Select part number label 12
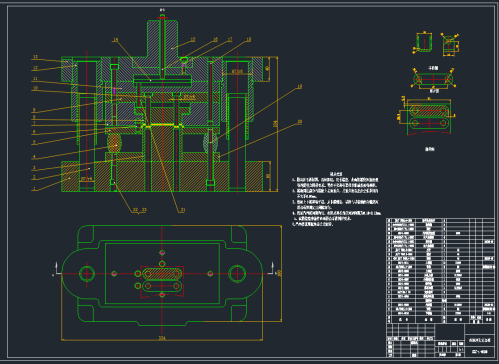The width and height of the screenshot is (499, 364). click(x=35, y=68)
